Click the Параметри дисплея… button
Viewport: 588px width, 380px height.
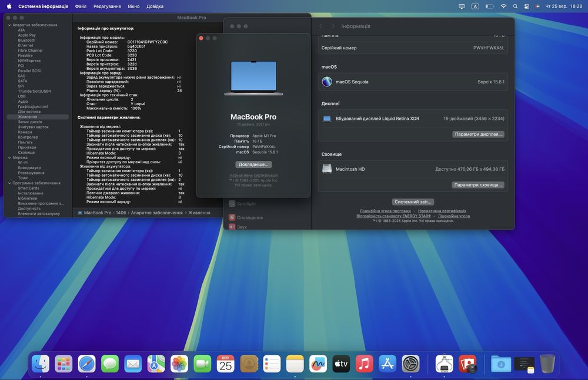pyautogui.click(x=479, y=134)
